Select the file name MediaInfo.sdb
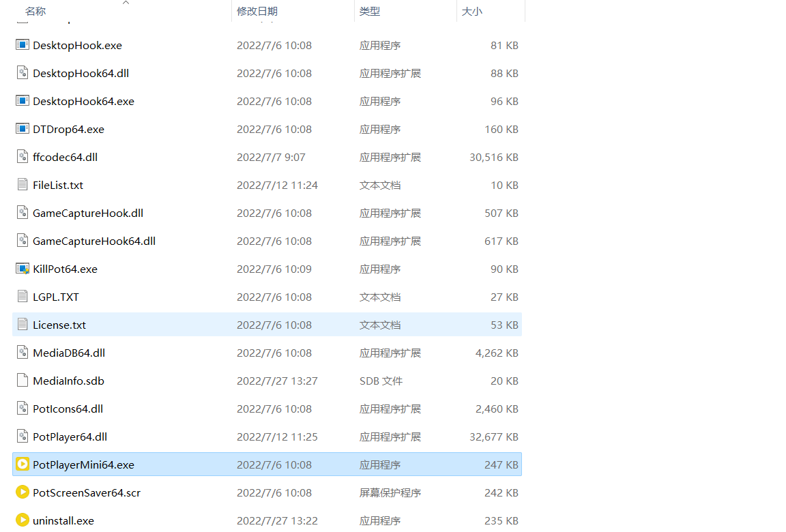 click(69, 381)
